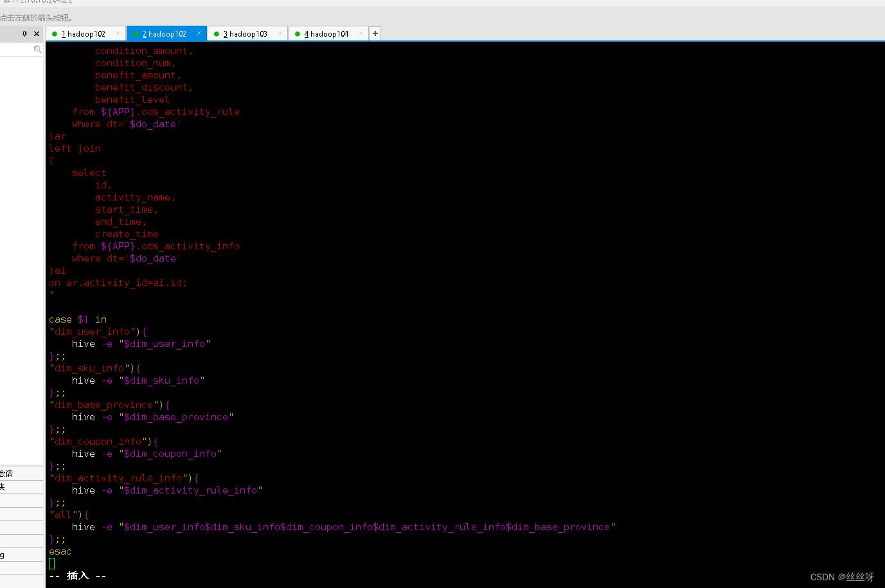
Task: Pin the left session panel
Action: (x=24, y=33)
